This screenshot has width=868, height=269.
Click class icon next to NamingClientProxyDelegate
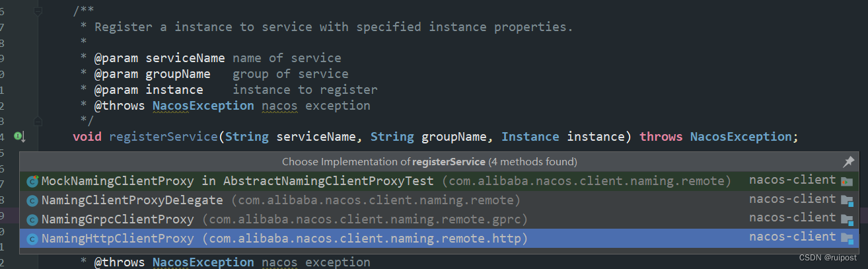32,200
